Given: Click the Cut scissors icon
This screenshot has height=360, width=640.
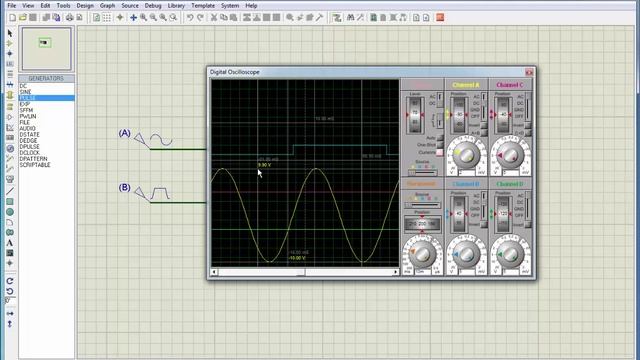Looking at the screenshot, I should click(x=213, y=18).
